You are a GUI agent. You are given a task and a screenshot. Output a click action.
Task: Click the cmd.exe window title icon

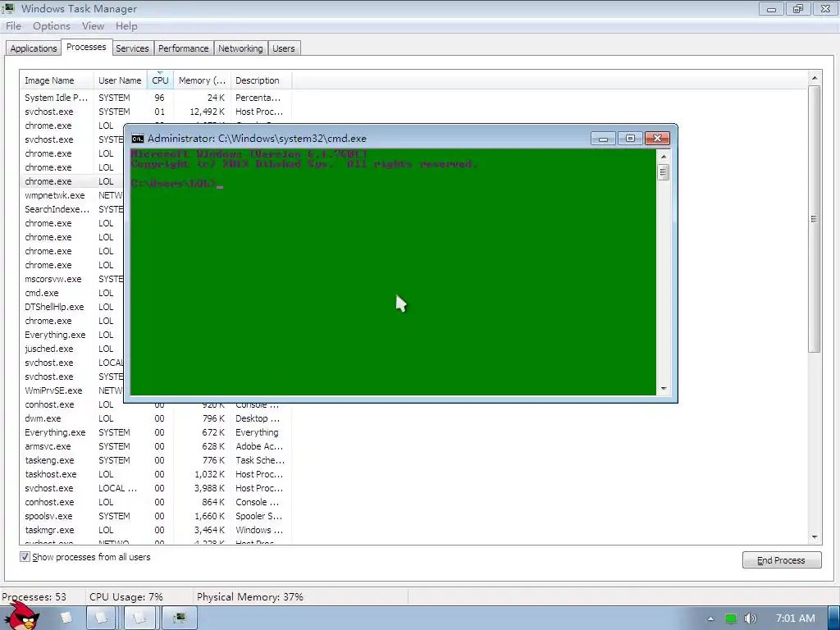[x=138, y=139]
